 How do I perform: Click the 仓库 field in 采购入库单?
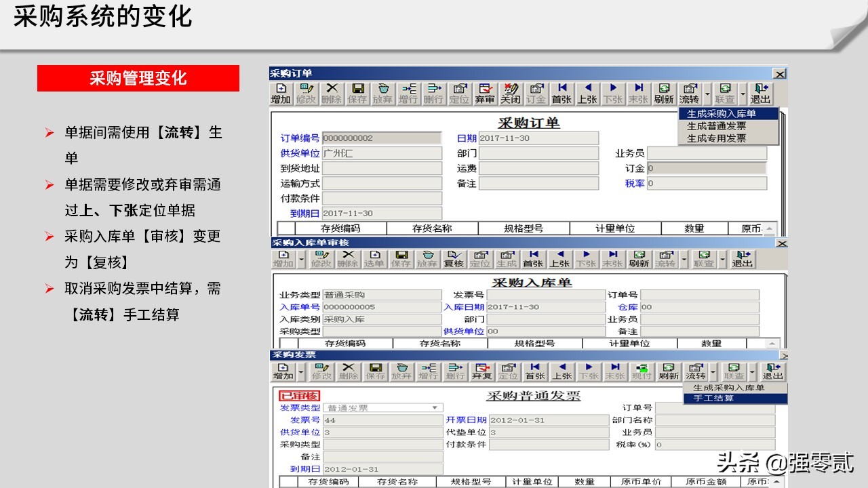click(700, 307)
